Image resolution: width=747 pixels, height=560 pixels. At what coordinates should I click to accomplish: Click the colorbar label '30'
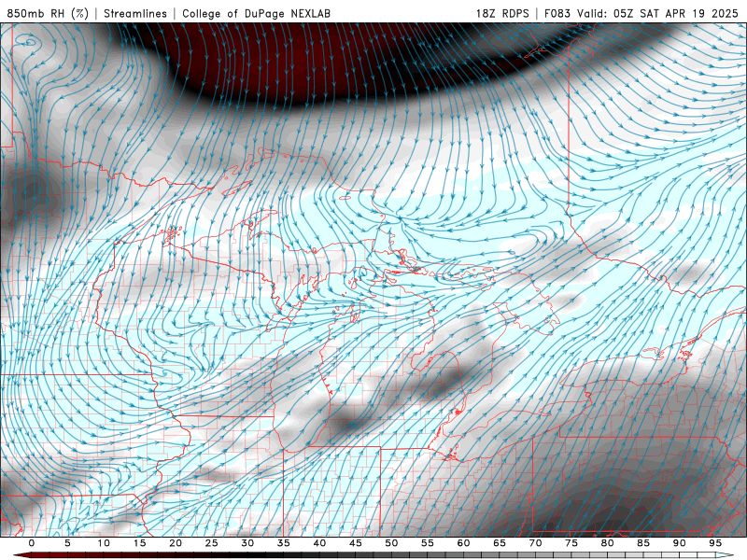click(247, 543)
